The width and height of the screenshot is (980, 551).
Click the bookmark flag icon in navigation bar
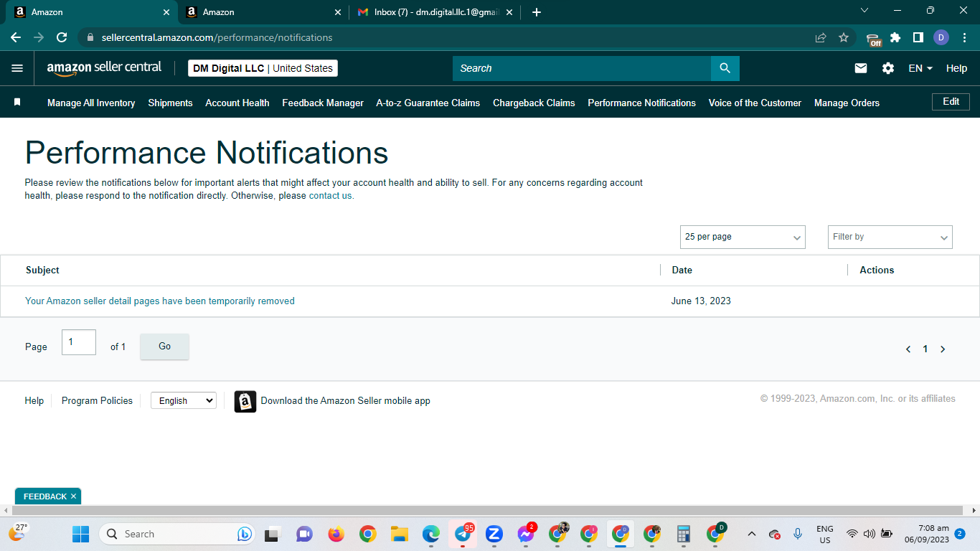pos(17,103)
